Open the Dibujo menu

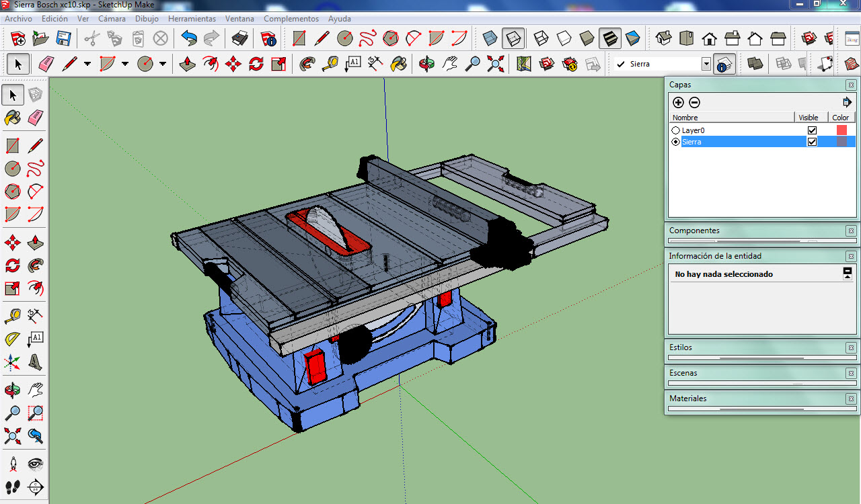coord(147,19)
